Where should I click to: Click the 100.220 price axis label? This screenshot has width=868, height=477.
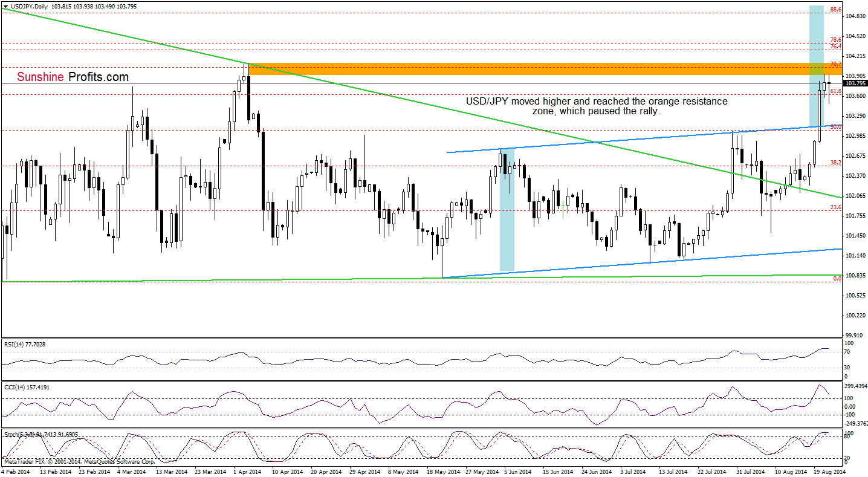(855, 316)
